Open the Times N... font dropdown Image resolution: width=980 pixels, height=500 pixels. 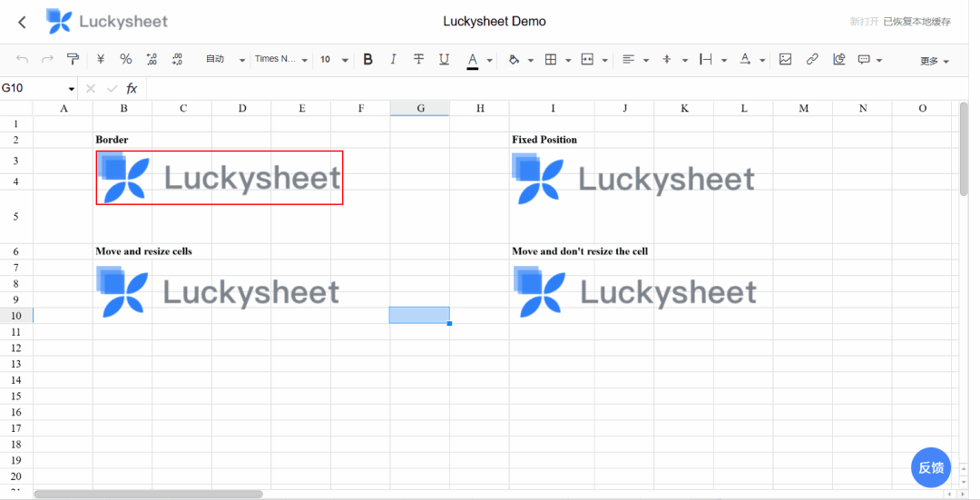280,59
